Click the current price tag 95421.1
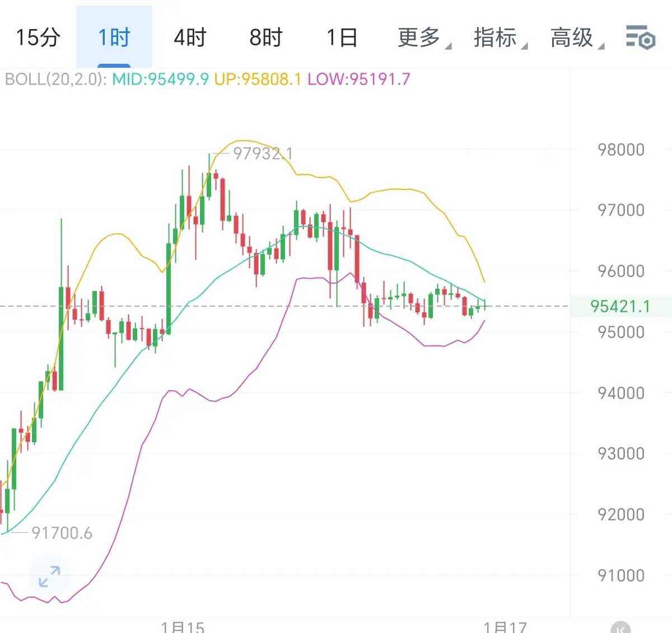Screen dimensions: 672x633 click(x=620, y=306)
